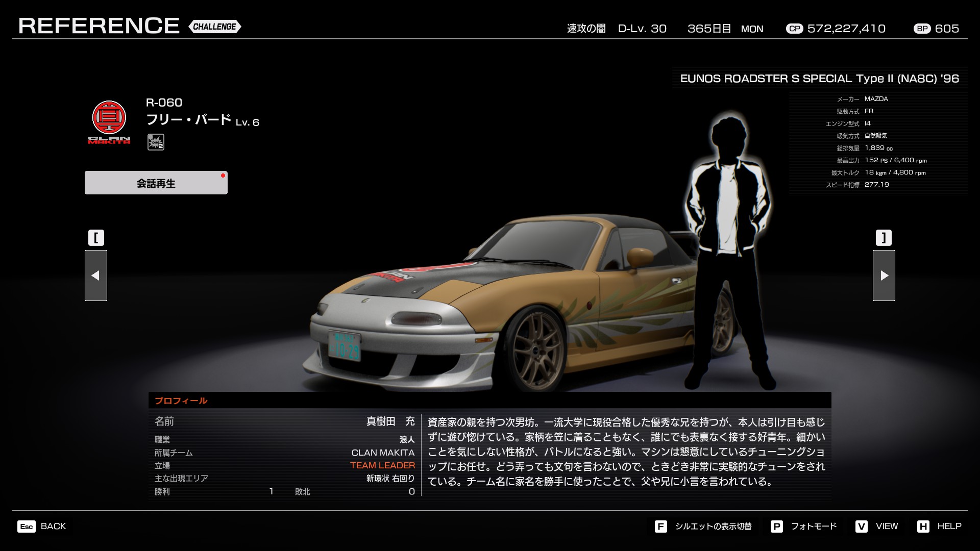Click the CLAN MAKITA team emblem

click(109, 121)
